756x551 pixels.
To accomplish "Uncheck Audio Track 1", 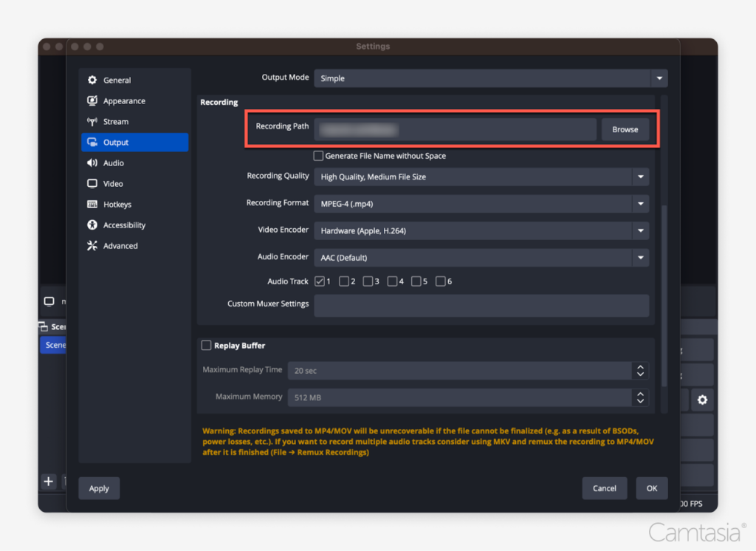I will [319, 281].
